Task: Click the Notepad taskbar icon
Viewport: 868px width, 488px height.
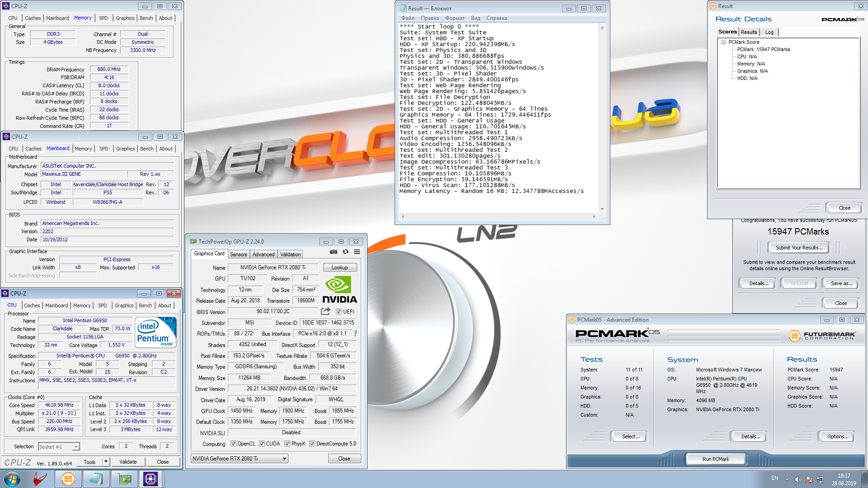Action: point(96,479)
